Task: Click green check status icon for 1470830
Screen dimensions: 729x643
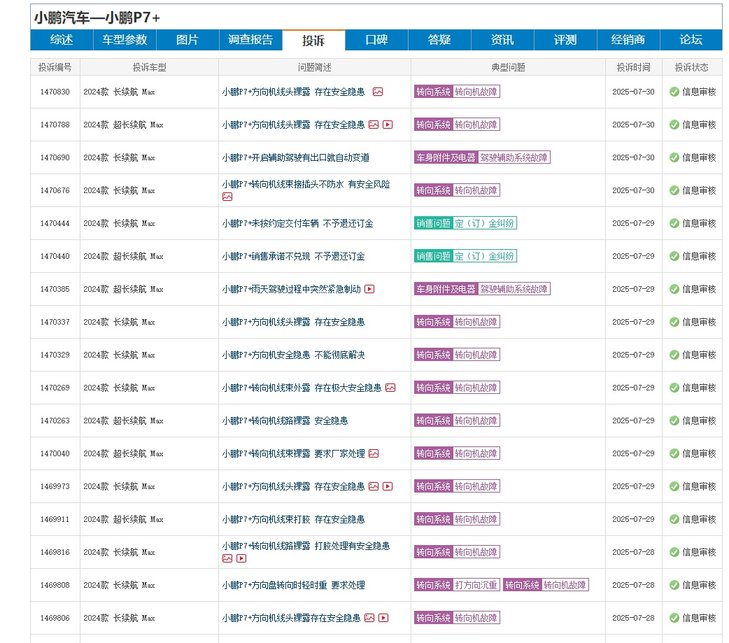Action: coord(674,92)
